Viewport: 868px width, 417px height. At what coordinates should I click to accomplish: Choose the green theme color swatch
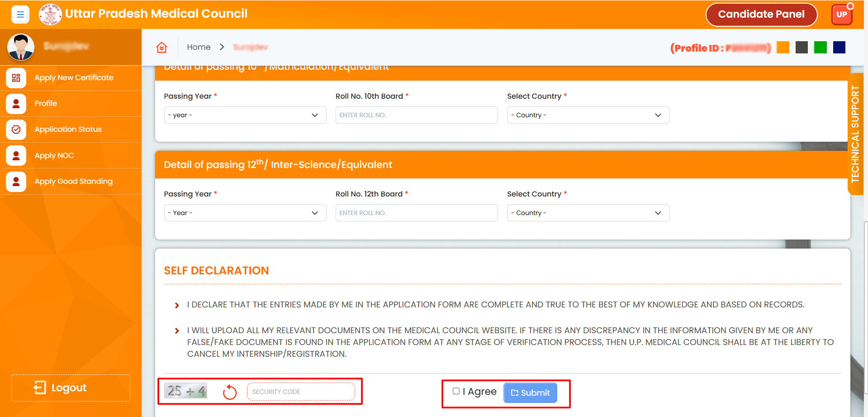(820, 48)
